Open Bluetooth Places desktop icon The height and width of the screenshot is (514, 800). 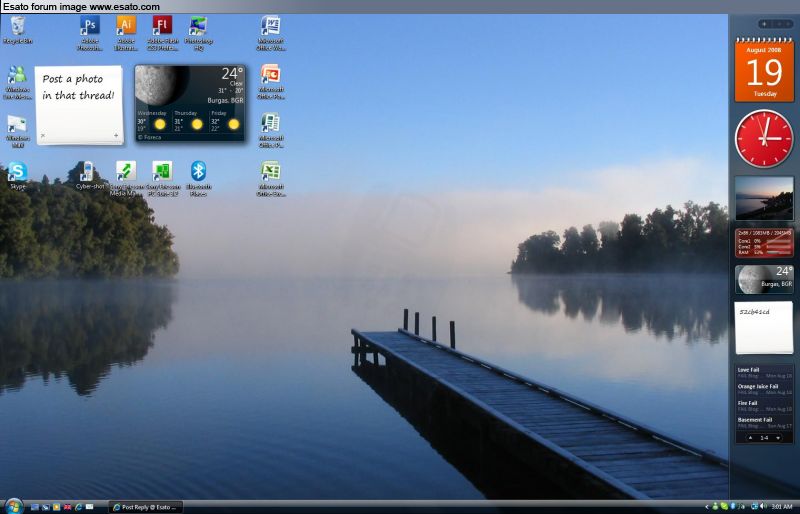coord(198,179)
